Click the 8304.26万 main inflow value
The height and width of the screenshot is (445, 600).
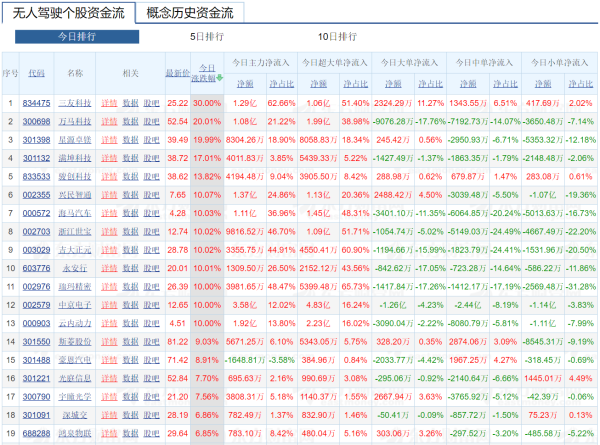[245, 140]
